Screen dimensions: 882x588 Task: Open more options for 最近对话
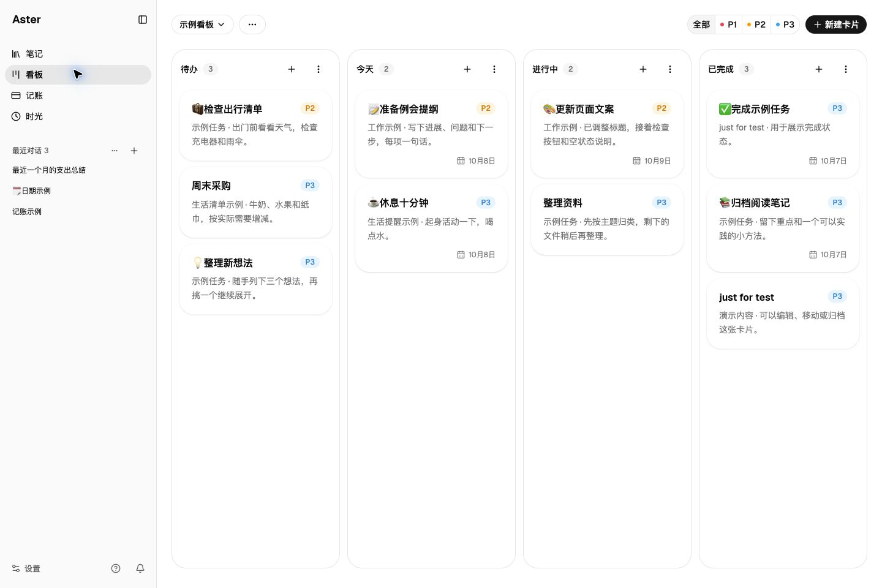pyautogui.click(x=115, y=151)
